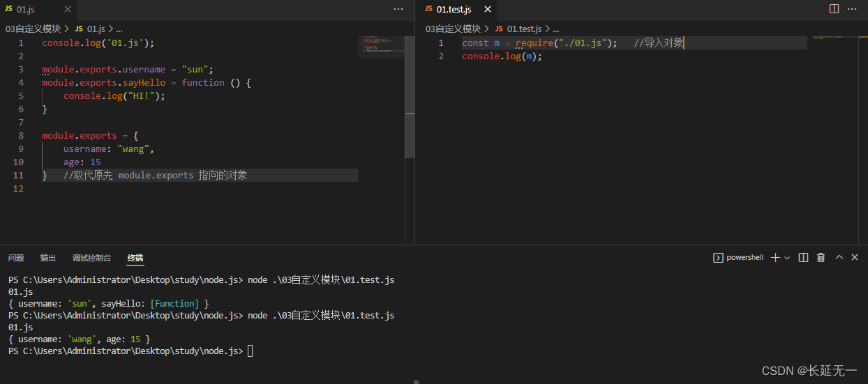Click 03自定义模块 breadcrumb in left editor
The width and height of the screenshot is (868, 384).
tap(33, 29)
